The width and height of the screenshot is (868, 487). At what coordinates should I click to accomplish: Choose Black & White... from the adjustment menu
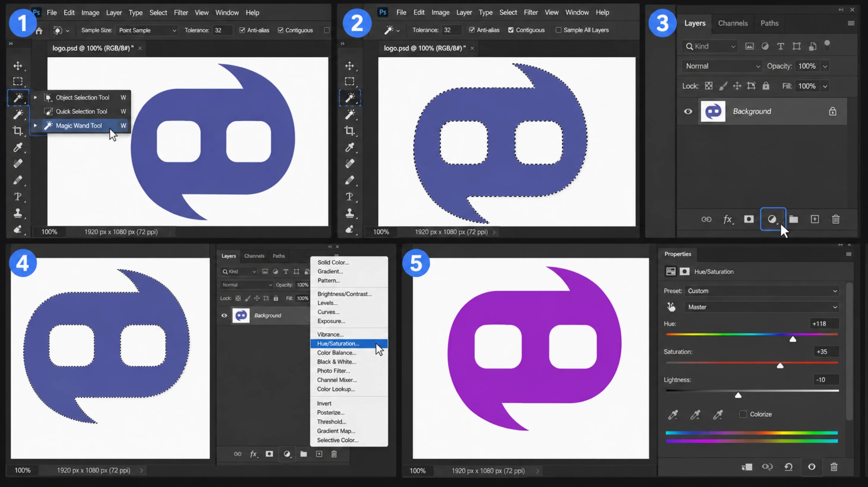pyautogui.click(x=349, y=362)
